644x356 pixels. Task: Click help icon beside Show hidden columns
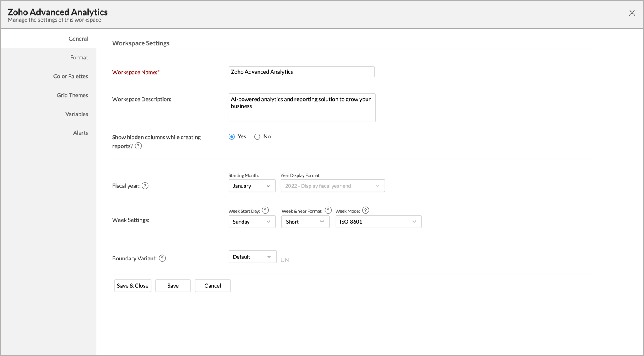pyautogui.click(x=138, y=146)
